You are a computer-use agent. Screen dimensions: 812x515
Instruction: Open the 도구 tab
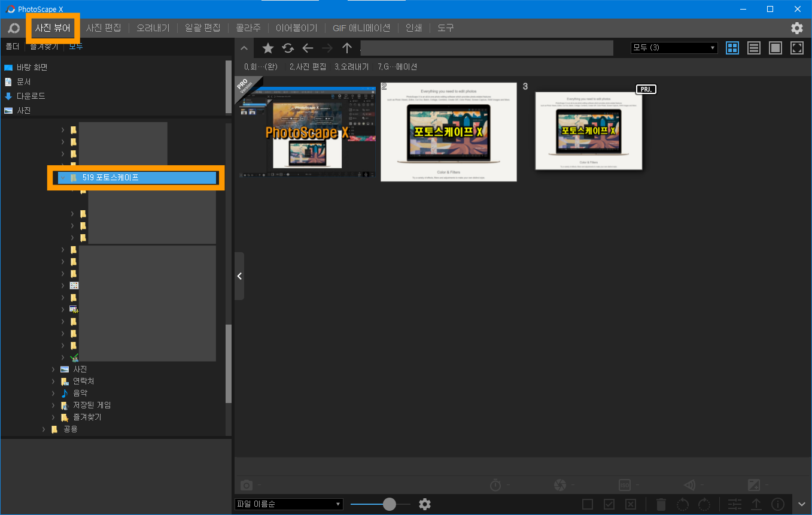point(445,28)
